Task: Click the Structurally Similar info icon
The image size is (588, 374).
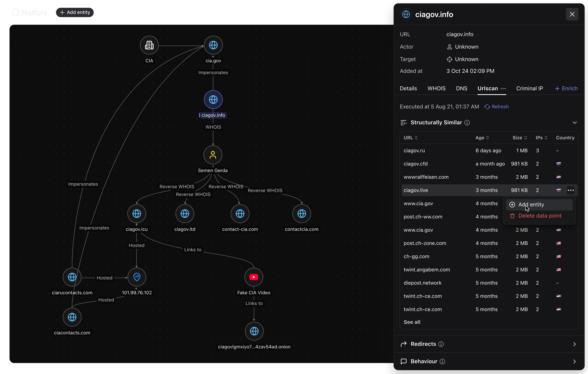Action: (467, 123)
